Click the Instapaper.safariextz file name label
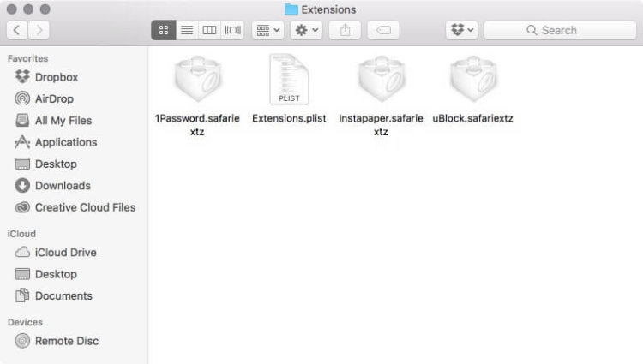 381,125
